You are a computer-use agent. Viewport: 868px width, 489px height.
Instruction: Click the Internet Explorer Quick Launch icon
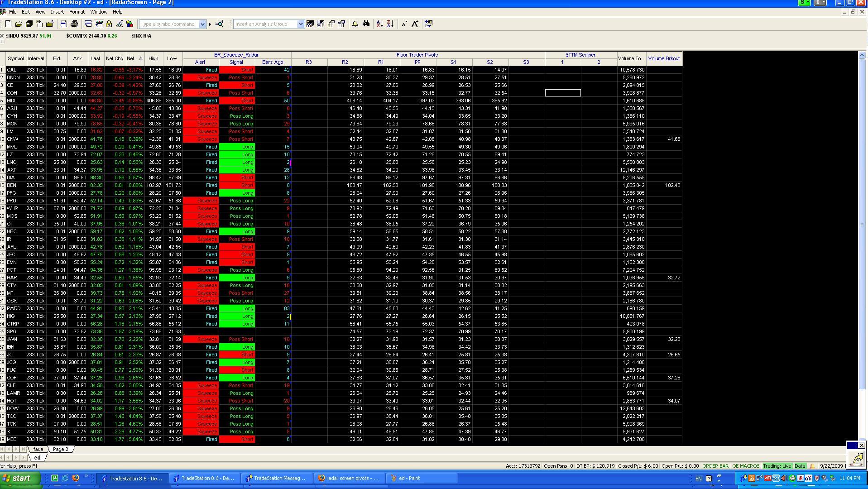tap(65, 478)
